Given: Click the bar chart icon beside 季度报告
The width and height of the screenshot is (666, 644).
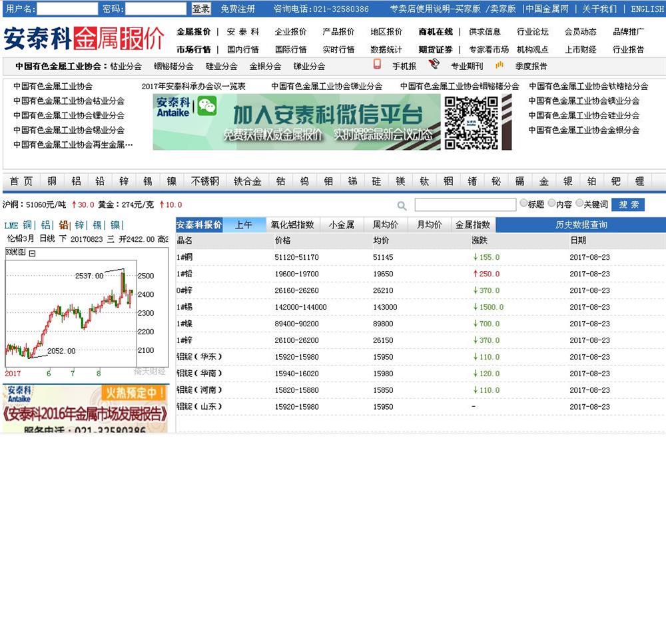Looking at the screenshot, I should [x=499, y=65].
